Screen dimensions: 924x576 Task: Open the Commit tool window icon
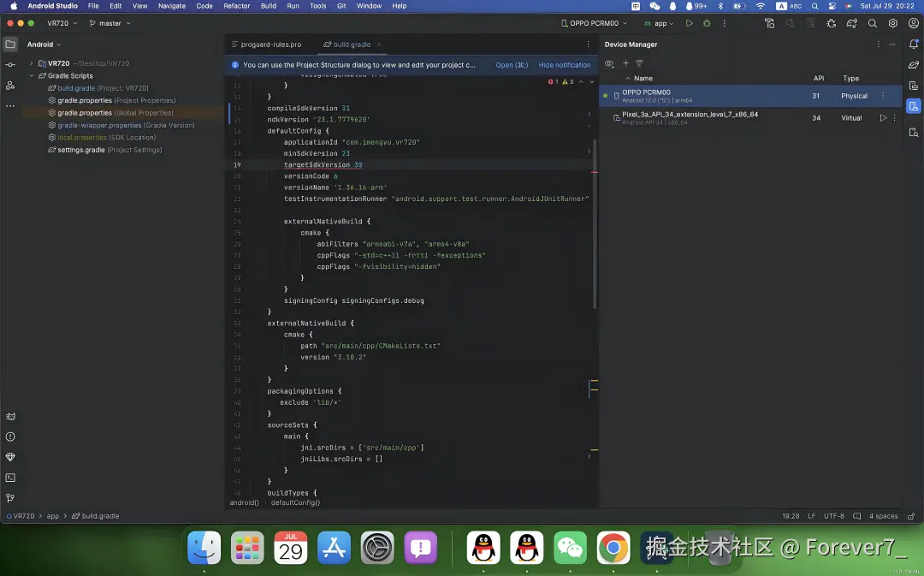click(x=10, y=65)
